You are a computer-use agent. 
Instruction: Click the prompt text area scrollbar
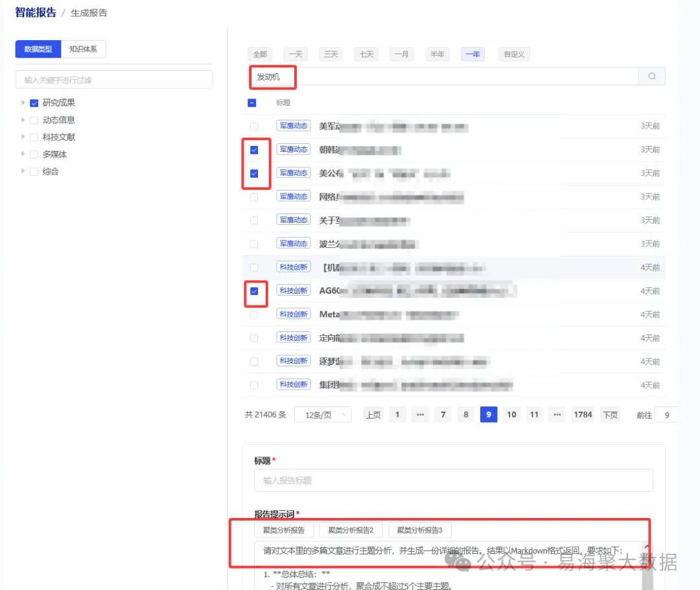647,567
